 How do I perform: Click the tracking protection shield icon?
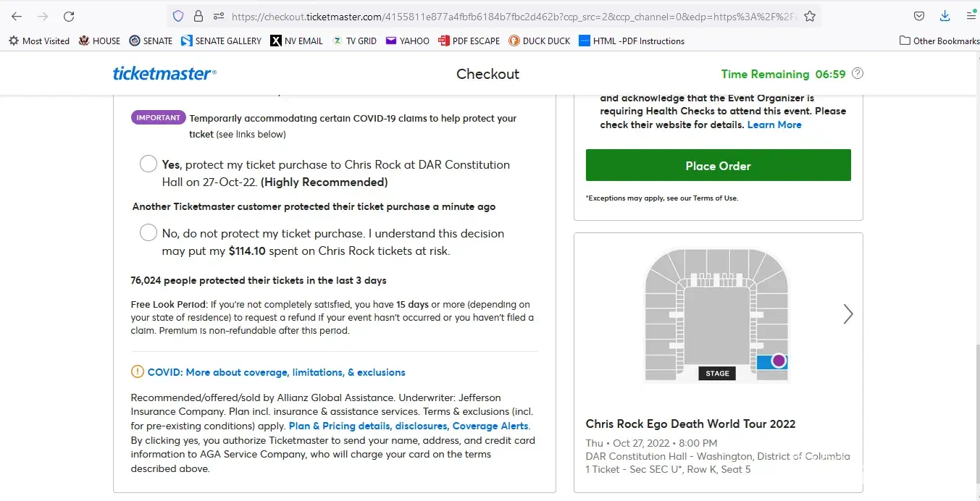click(178, 16)
